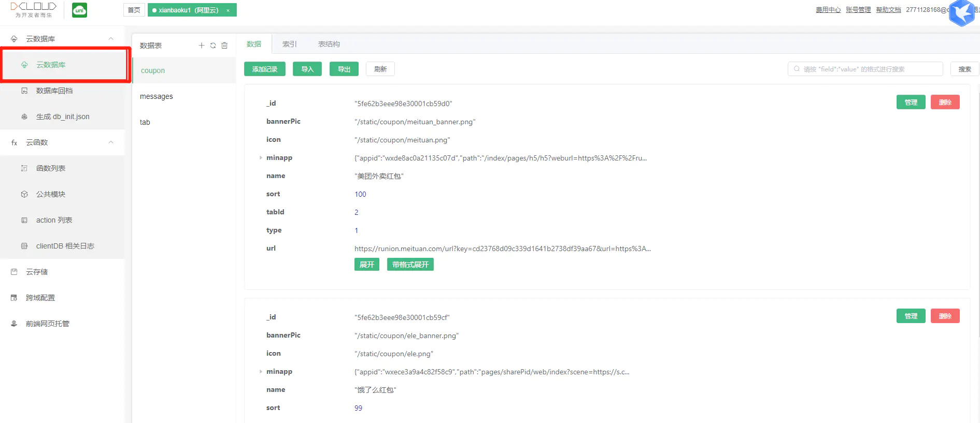Click the refresh data tables icon
This screenshot has width=980, height=423.
pos(213,46)
